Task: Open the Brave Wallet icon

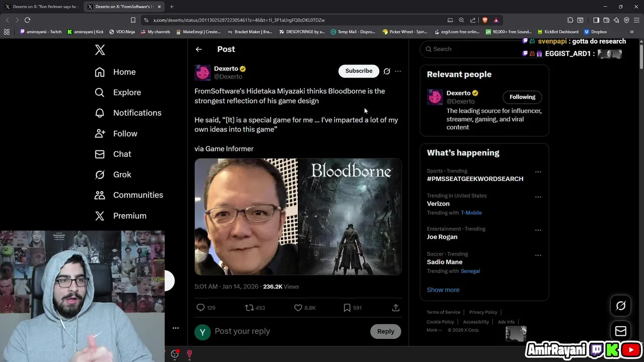Action: coord(606,20)
